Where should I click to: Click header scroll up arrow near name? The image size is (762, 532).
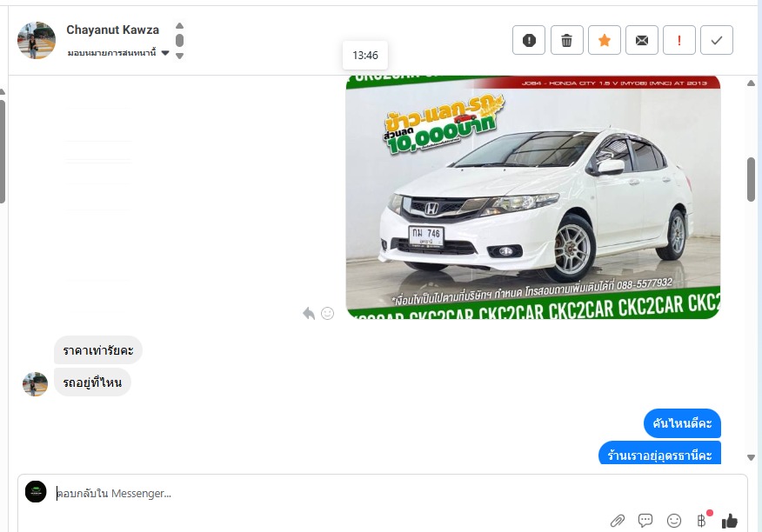pyautogui.click(x=179, y=26)
